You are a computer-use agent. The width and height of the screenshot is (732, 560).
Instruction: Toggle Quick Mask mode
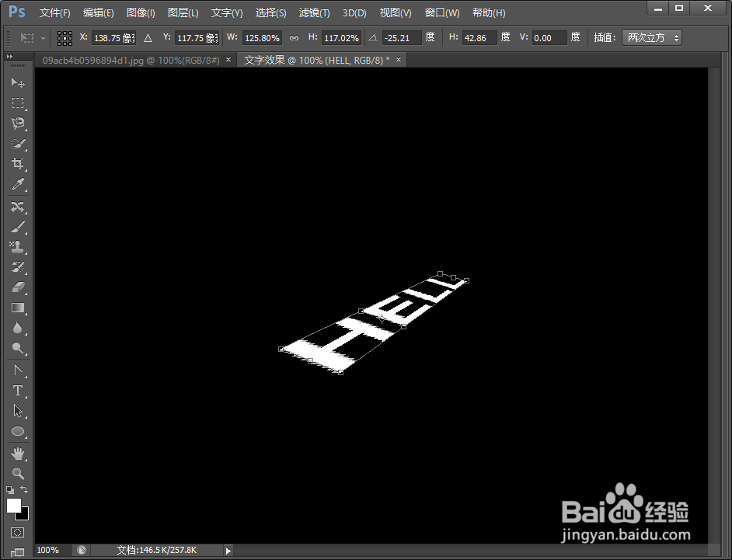click(18, 533)
